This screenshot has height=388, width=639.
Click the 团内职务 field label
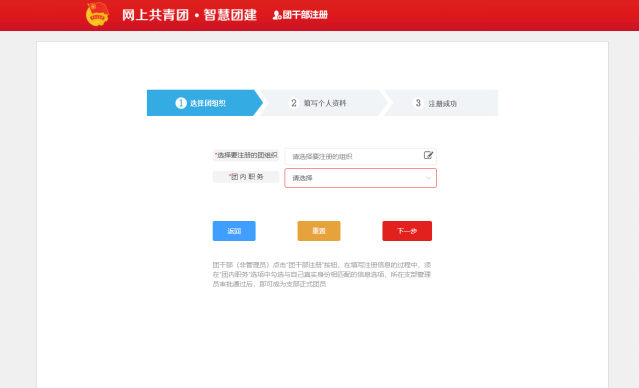(246, 177)
